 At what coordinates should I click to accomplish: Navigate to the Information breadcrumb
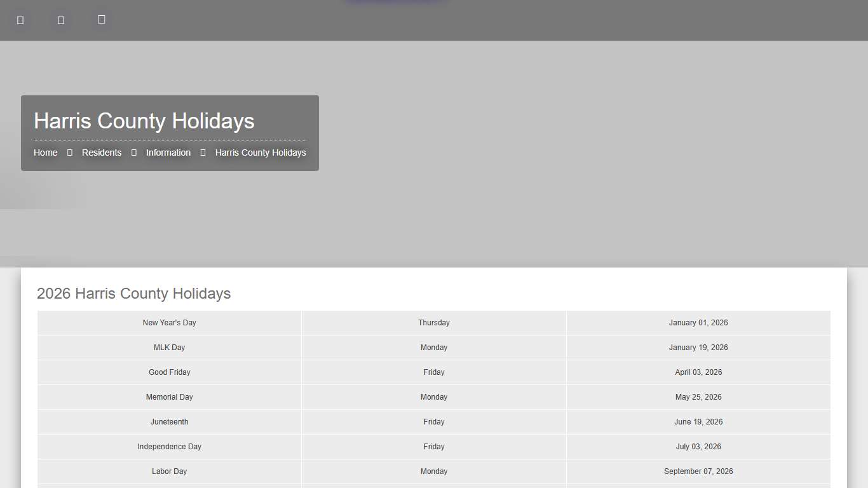coord(168,152)
